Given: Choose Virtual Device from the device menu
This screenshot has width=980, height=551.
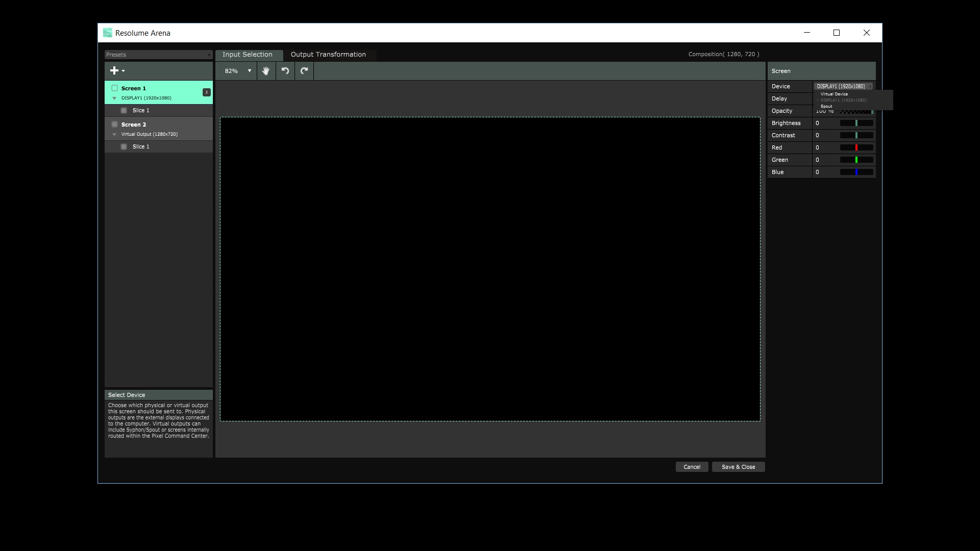Looking at the screenshot, I should (834, 94).
